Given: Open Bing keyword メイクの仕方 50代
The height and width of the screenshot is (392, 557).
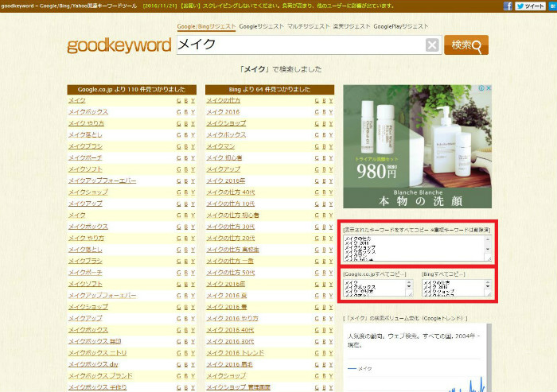Looking at the screenshot, I should 231,273.
